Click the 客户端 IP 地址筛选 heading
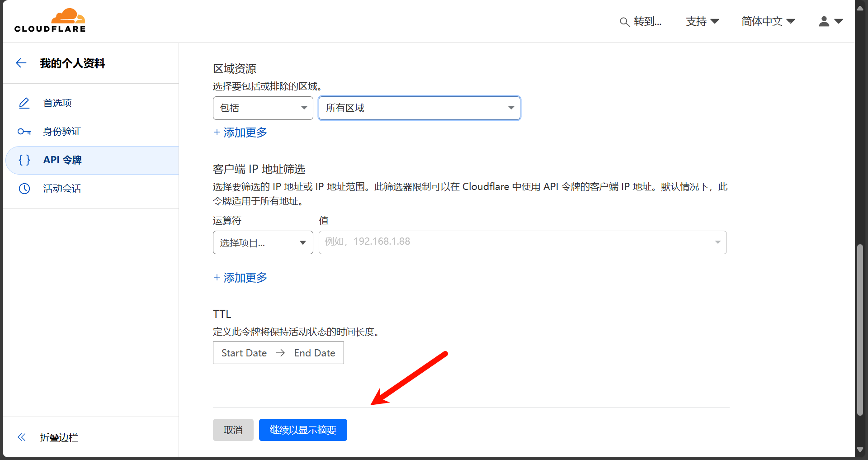This screenshot has height=460, width=868. (x=259, y=169)
